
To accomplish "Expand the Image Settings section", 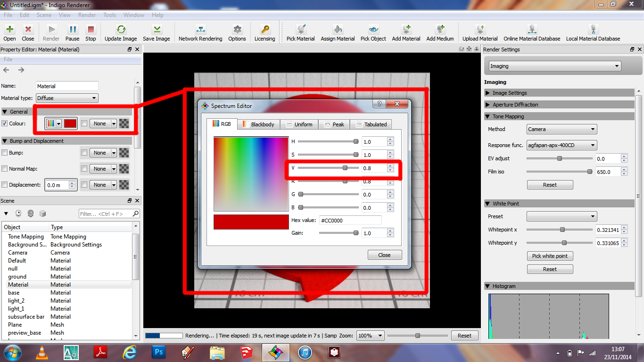I will pyautogui.click(x=510, y=93).
